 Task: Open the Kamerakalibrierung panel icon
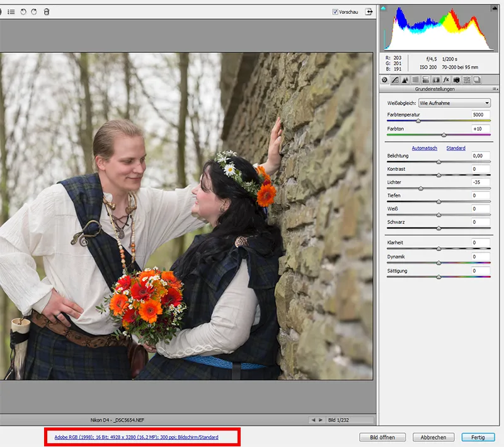(457, 79)
